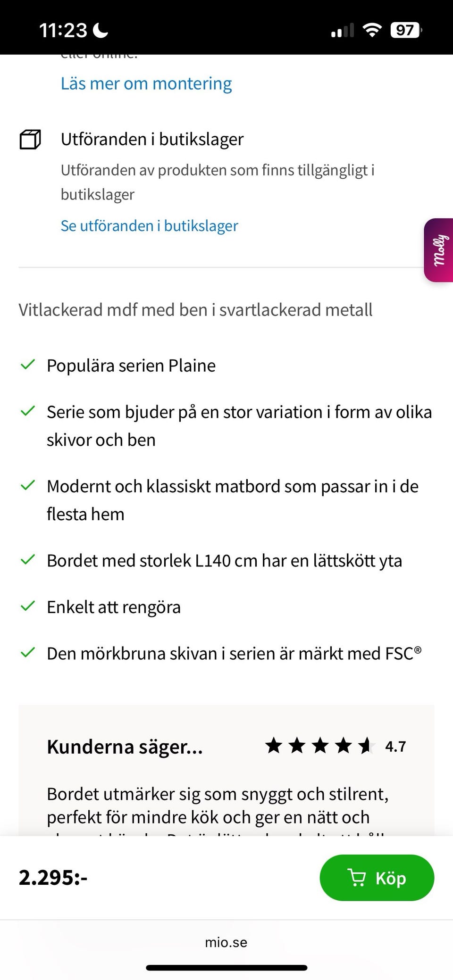Tap the Kunderna säger heading
Screen dimensions: 453x980
coord(125,747)
